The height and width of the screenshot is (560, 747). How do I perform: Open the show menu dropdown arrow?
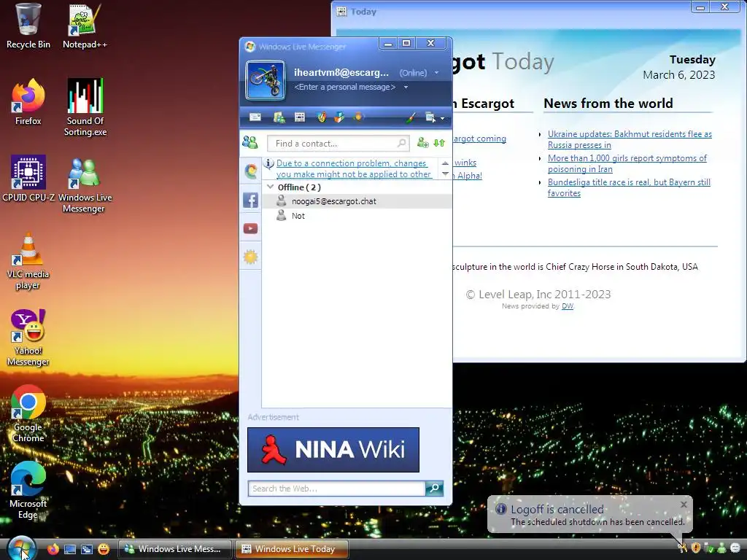(x=443, y=118)
